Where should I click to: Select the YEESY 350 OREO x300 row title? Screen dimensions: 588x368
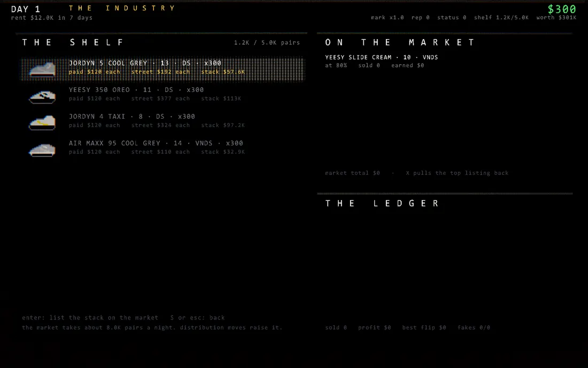click(136, 90)
